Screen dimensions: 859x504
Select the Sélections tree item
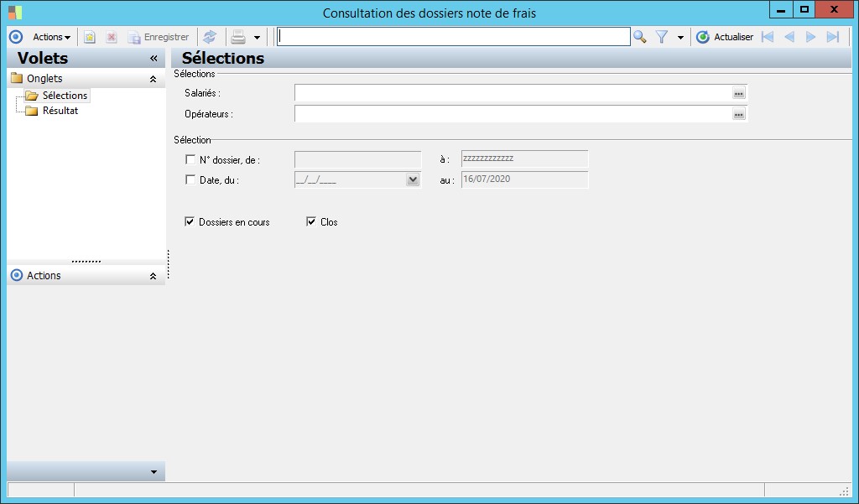(x=65, y=96)
